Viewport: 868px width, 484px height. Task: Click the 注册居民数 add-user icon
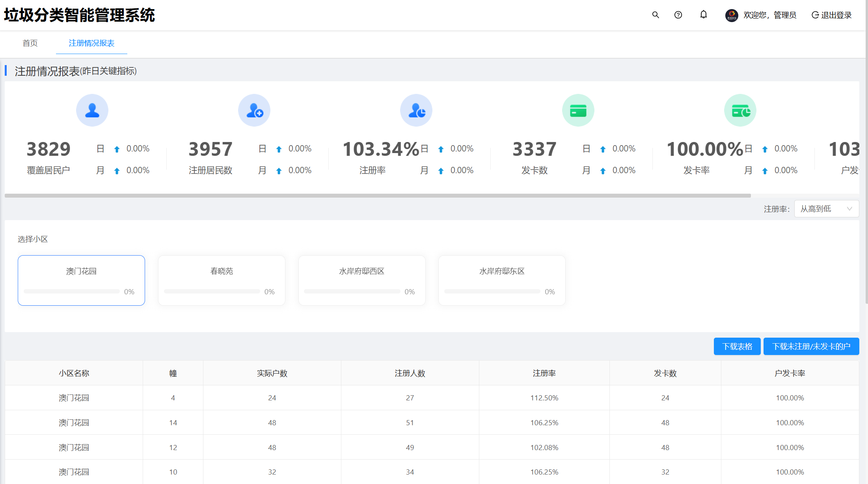click(x=254, y=110)
